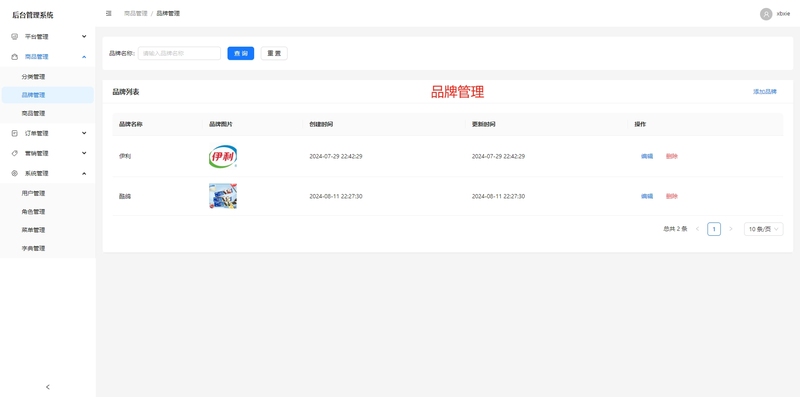Screen dimensions: 800x397
Task: Focus the 品牌名称 search input field
Action: tap(179, 53)
